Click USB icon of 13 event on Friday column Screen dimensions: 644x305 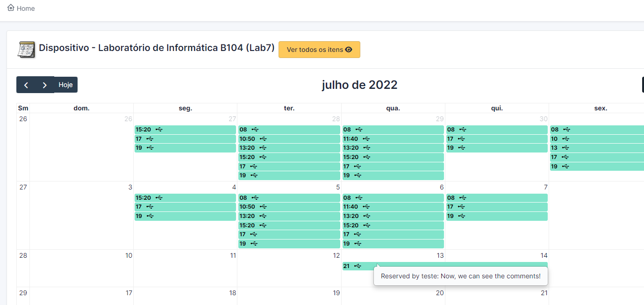565,148
